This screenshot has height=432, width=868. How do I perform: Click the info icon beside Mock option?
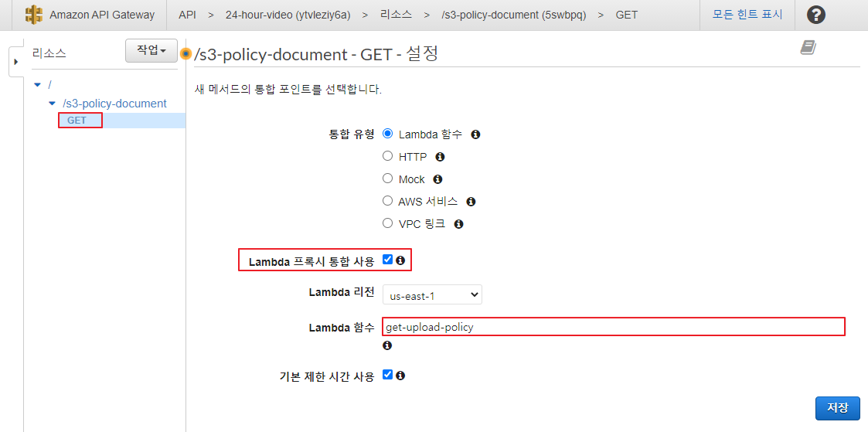pos(437,179)
